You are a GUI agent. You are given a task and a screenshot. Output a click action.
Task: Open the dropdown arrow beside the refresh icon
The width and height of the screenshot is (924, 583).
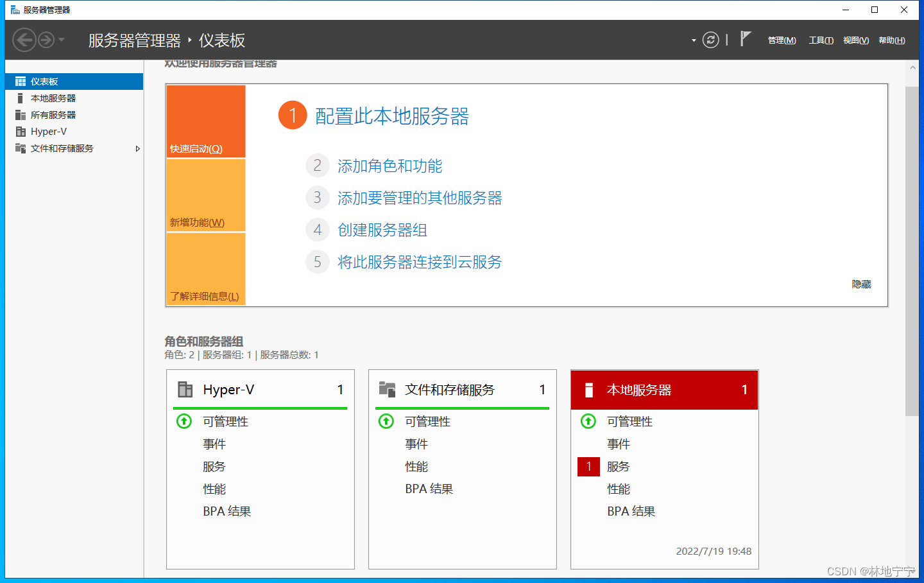click(693, 40)
